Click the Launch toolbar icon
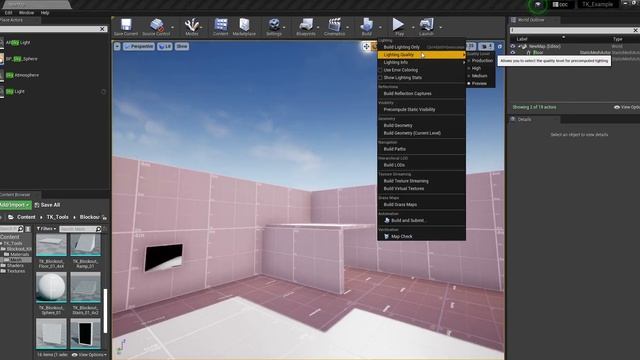Image resolution: width=640 pixels, height=360 pixels. (x=427, y=25)
